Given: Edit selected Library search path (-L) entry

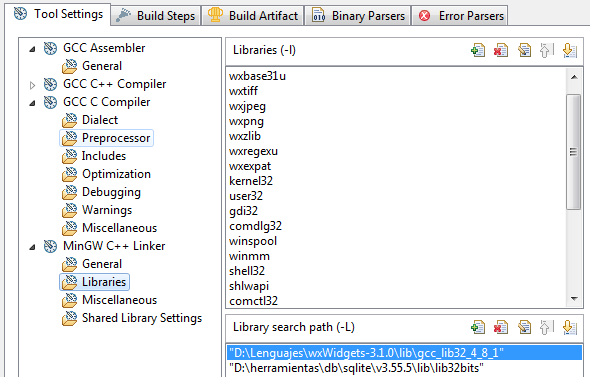Looking at the screenshot, I should point(524,327).
